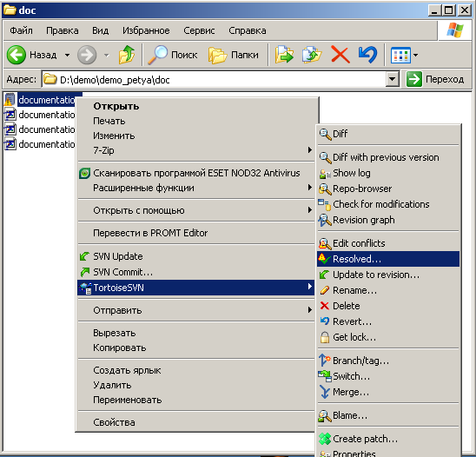Viewport: 476px width, 457px height.
Task: Select Switch… in TortoiseSVN submenu
Action: [x=388, y=376]
